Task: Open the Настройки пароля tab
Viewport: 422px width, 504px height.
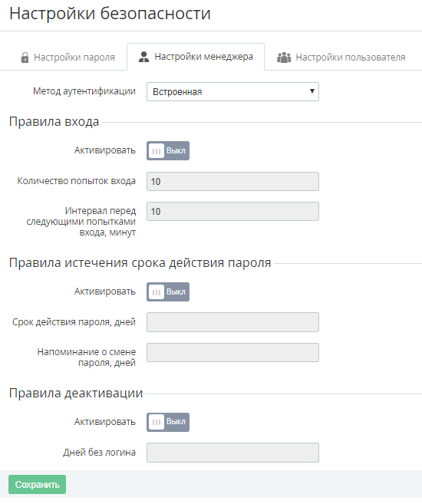Action: coord(68,58)
